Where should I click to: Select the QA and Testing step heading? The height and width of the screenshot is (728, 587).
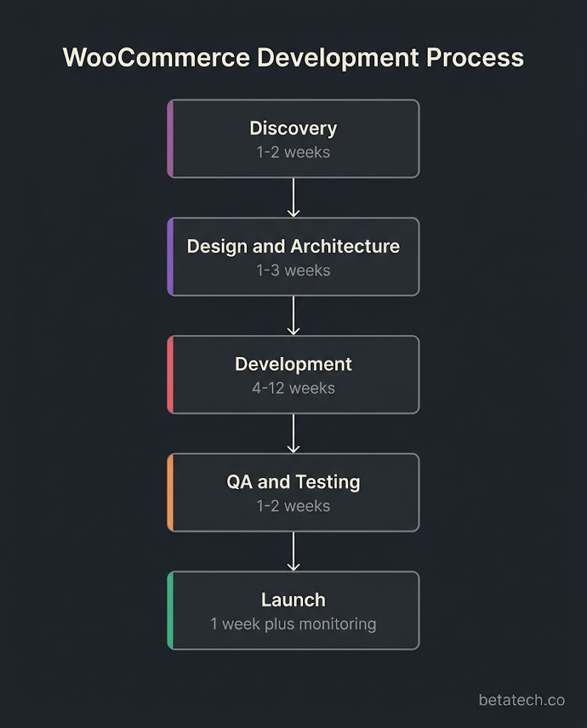pos(293,482)
